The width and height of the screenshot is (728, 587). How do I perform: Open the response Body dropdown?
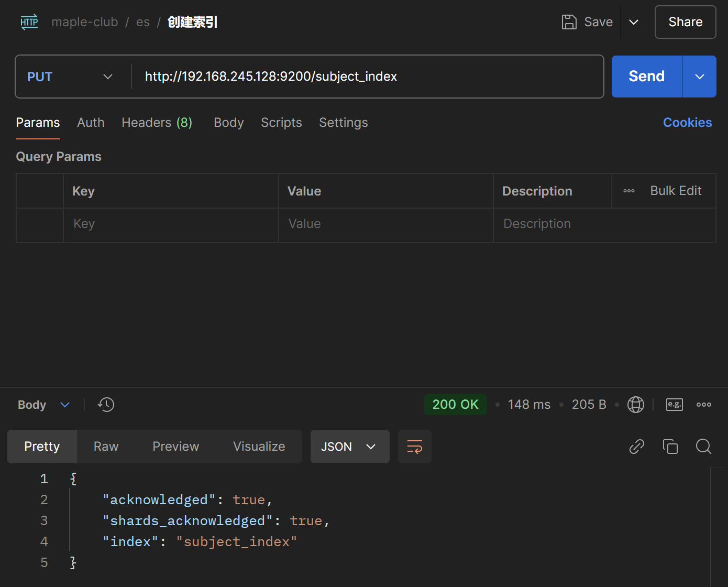click(43, 405)
